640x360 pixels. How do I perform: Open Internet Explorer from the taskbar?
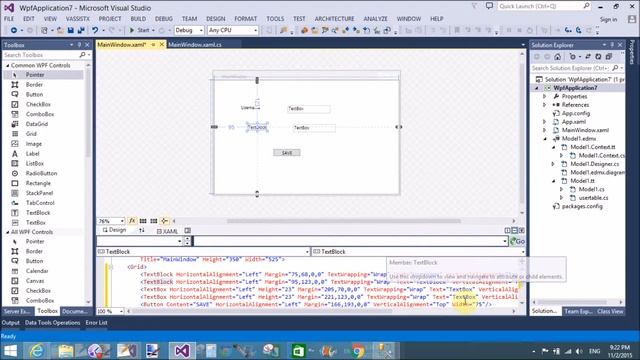tap(36, 351)
